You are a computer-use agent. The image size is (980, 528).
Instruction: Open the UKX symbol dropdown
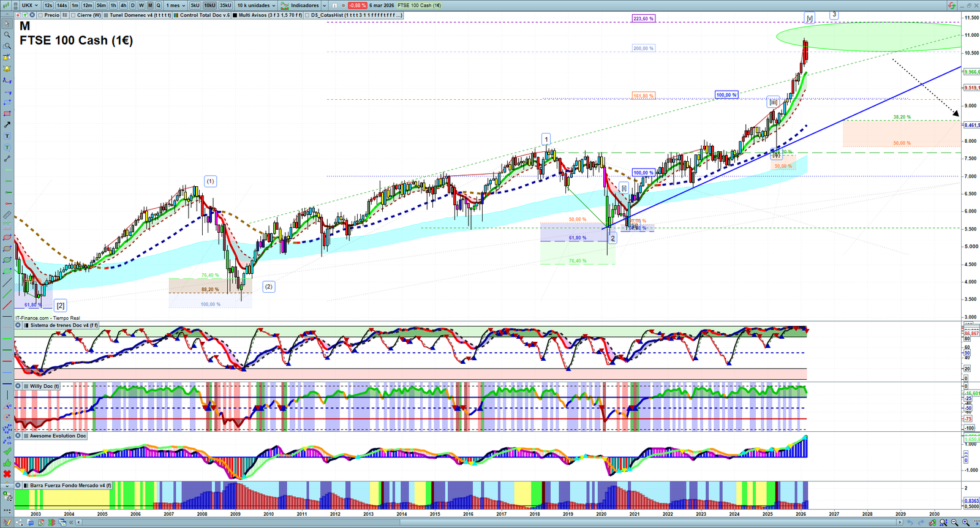click(x=30, y=6)
